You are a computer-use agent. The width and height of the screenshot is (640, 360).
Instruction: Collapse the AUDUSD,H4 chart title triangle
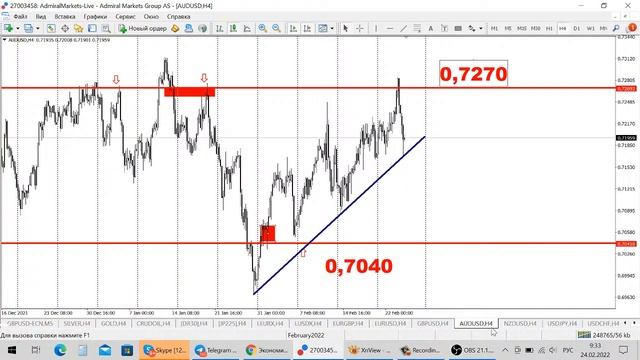pos(4,40)
